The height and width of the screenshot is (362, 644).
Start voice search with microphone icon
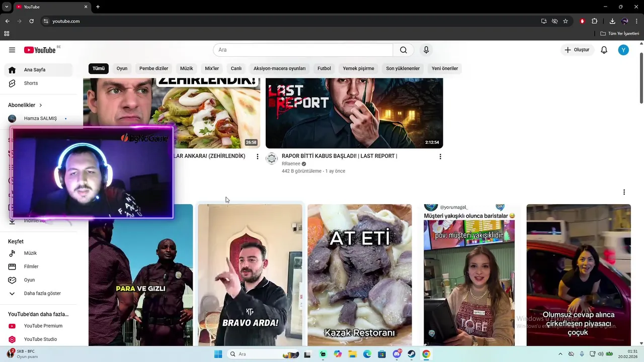pyautogui.click(x=426, y=50)
